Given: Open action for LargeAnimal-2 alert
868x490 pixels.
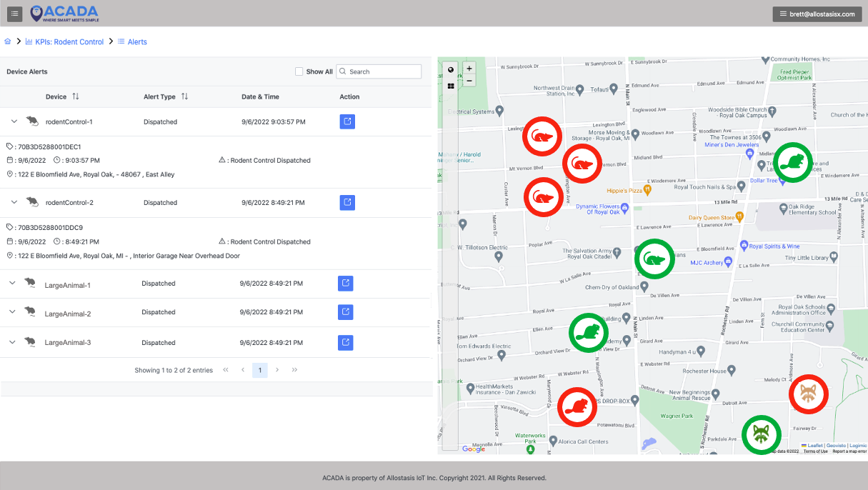Looking at the screenshot, I should [345, 312].
